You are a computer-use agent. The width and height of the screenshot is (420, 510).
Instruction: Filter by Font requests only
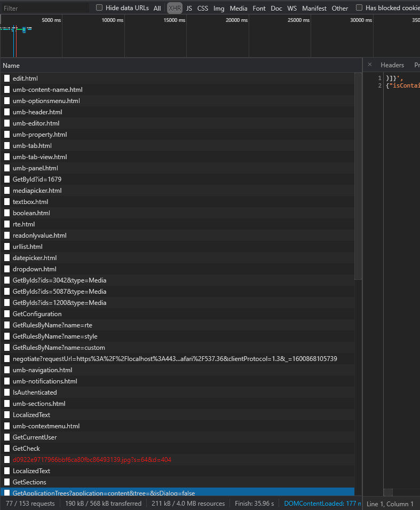[259, 8]
